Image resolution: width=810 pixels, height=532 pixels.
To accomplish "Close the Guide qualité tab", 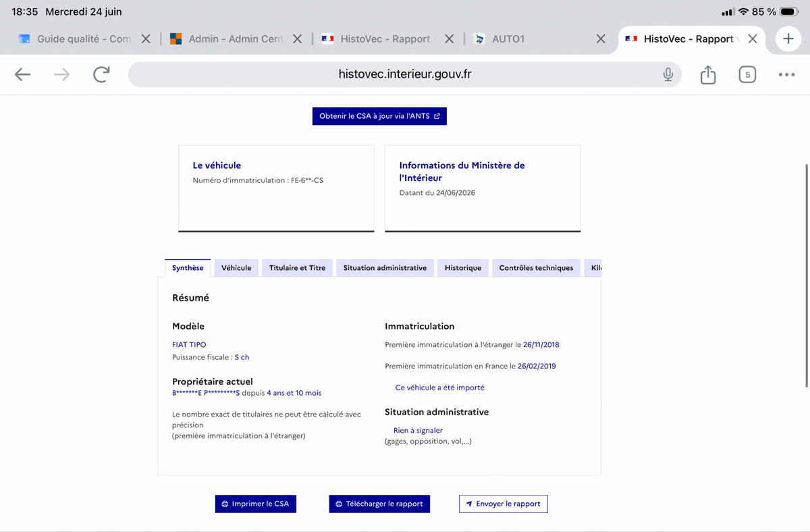I will (x=145, y=39).
